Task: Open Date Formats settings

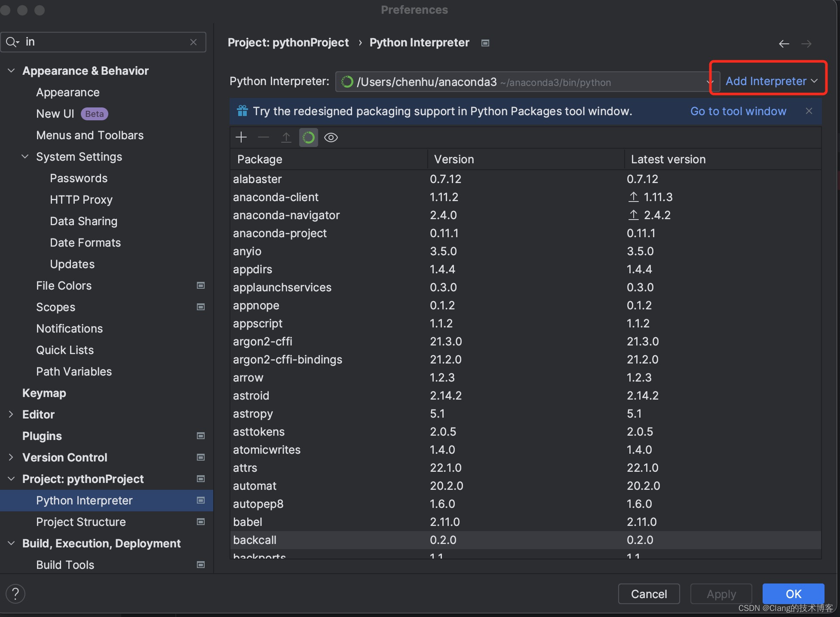Action: [85, 243]
